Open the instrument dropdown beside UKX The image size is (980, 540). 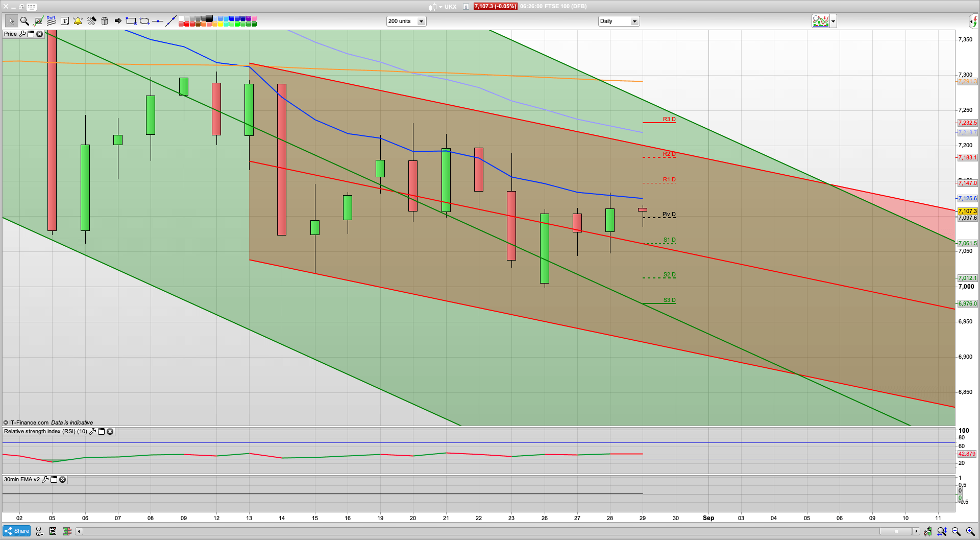tap(440, 7)
